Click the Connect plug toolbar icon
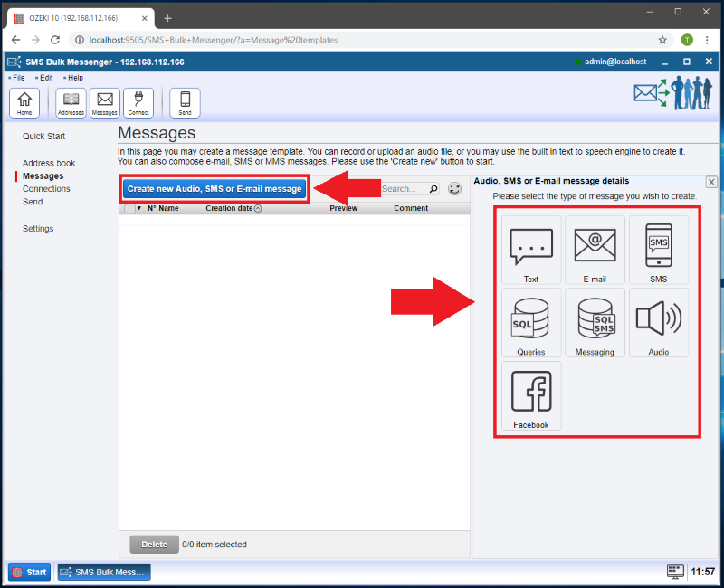Image resolution: width=724 pixels, height=588 pixels. click(138, 103)
